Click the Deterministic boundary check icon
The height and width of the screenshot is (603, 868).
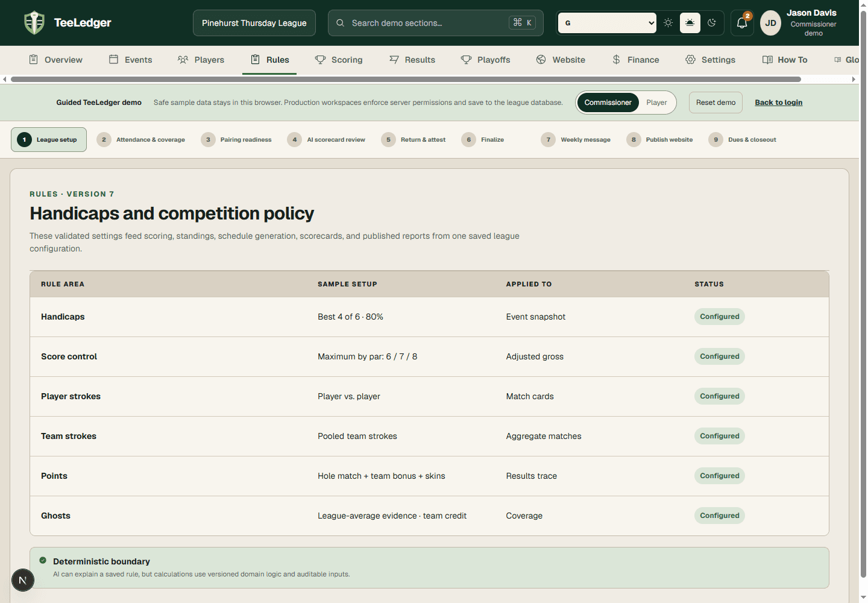coord(43,561)
